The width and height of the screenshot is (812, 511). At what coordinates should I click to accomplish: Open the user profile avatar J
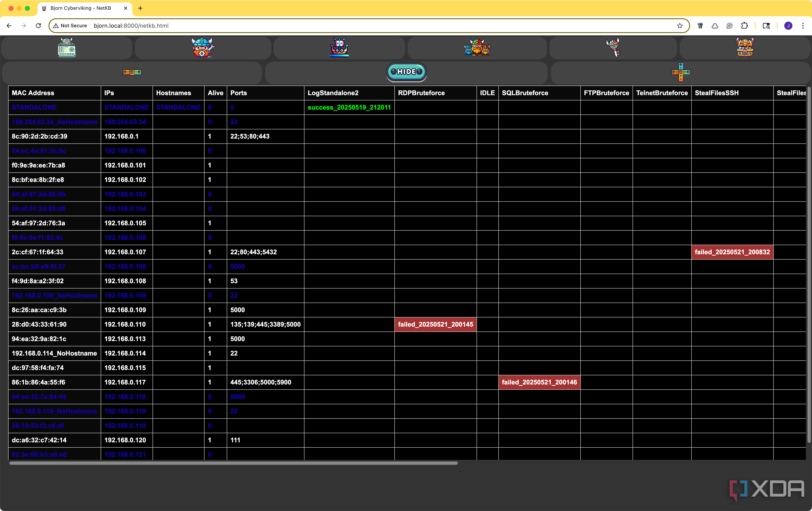[788, 26]
